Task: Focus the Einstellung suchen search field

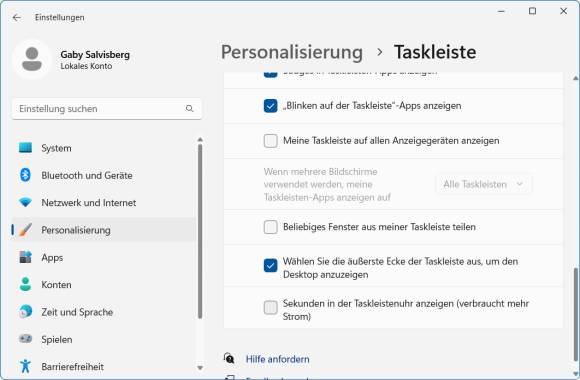Action: tap(107, 109)
